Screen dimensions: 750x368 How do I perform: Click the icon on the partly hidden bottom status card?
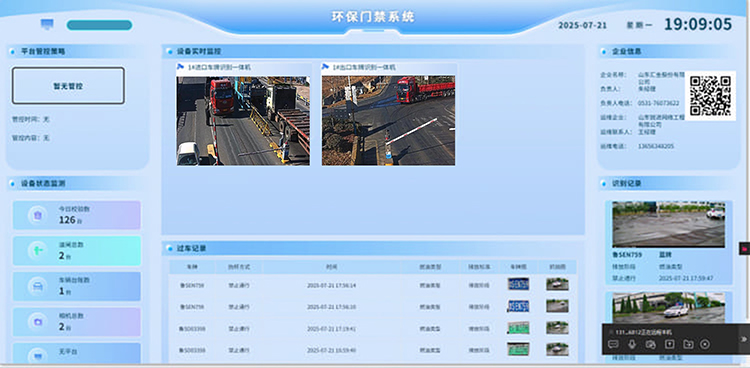coord(38,356)
